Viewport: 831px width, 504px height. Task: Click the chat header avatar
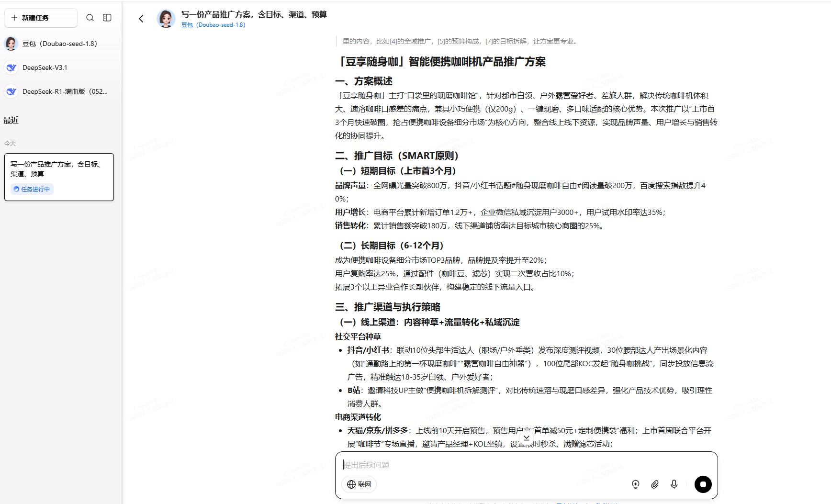click(x=166, y=19)
